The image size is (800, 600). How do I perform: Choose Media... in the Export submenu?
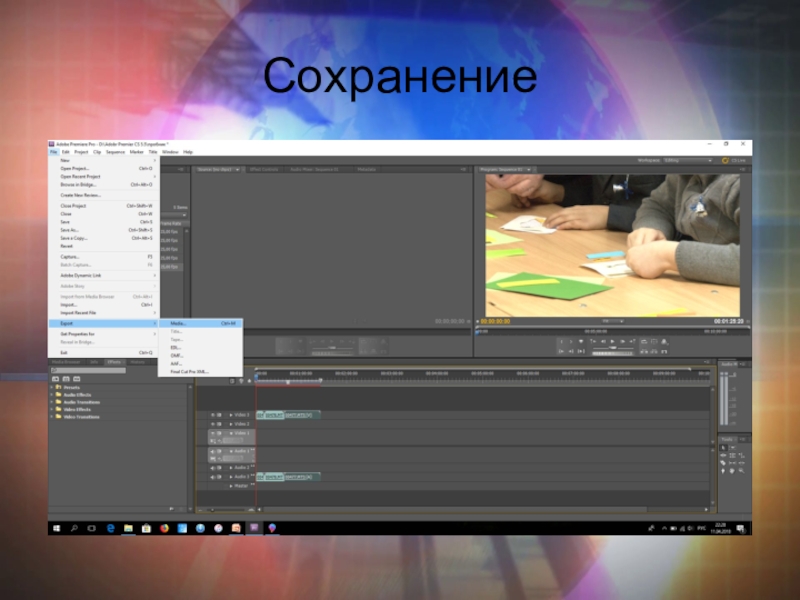point(179,323)
